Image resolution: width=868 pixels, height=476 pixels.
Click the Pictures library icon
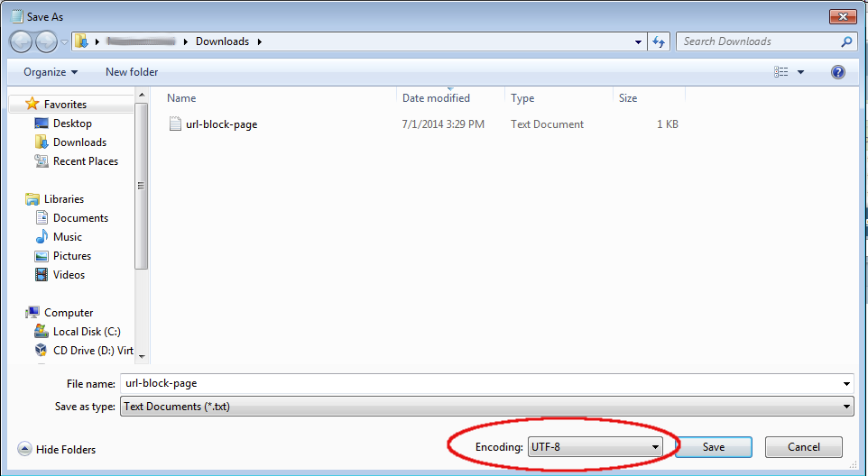pyautogui.click(x=41, y=256)
